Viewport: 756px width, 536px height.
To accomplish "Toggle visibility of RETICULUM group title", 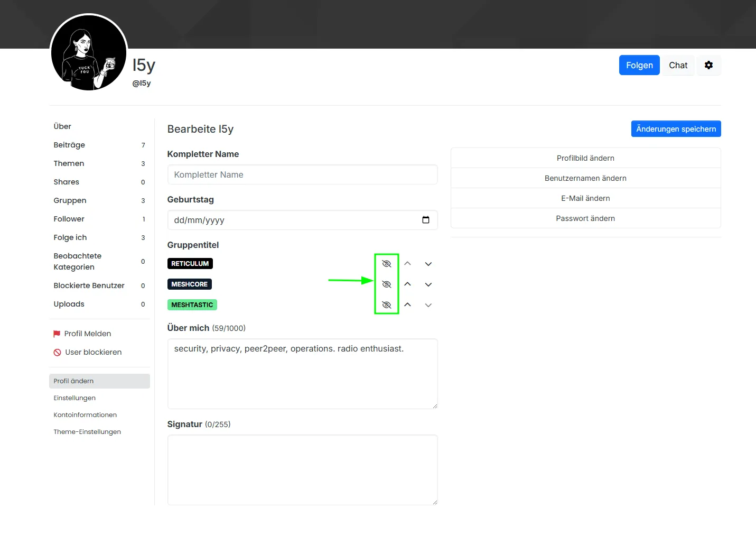I will pyautogui.click(x=386, y=264).
